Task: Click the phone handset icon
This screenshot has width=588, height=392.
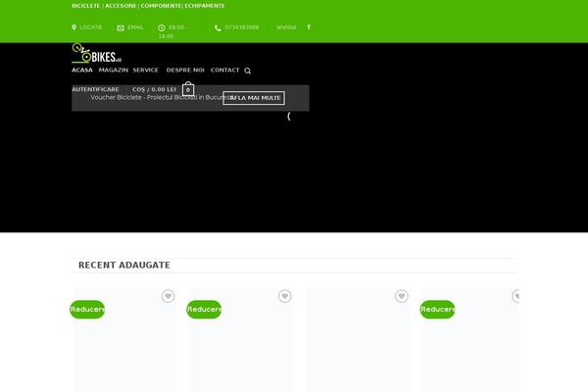Action: [218, 27]
